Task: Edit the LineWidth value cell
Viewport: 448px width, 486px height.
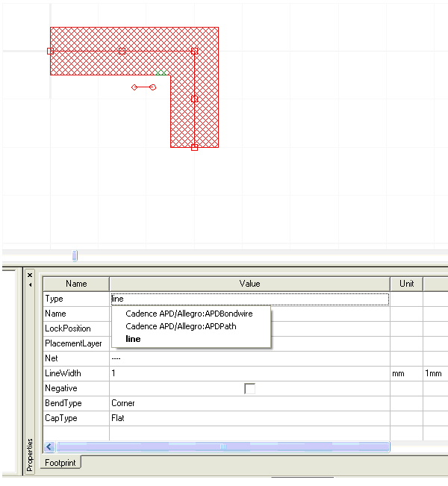Action: (x=249, y=373)
